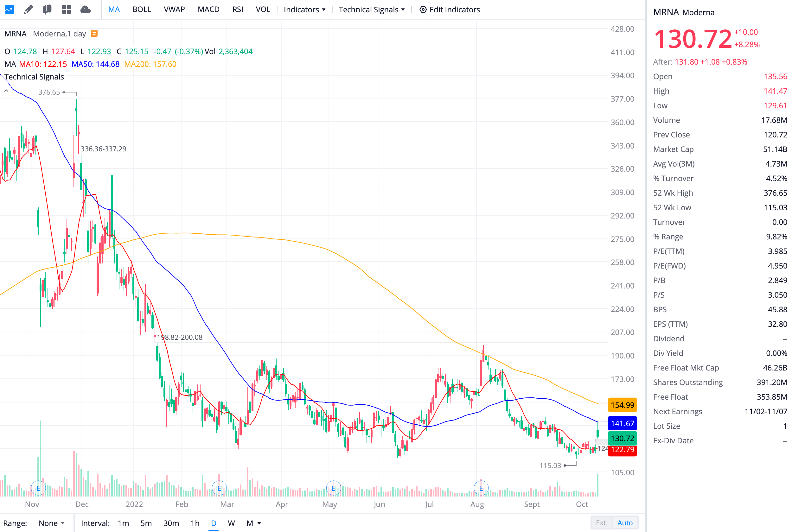Image resolution: width=792 pixels, height=532 pixels.
Task: Toggle the BOLL indicator
Action: point(142,9)
